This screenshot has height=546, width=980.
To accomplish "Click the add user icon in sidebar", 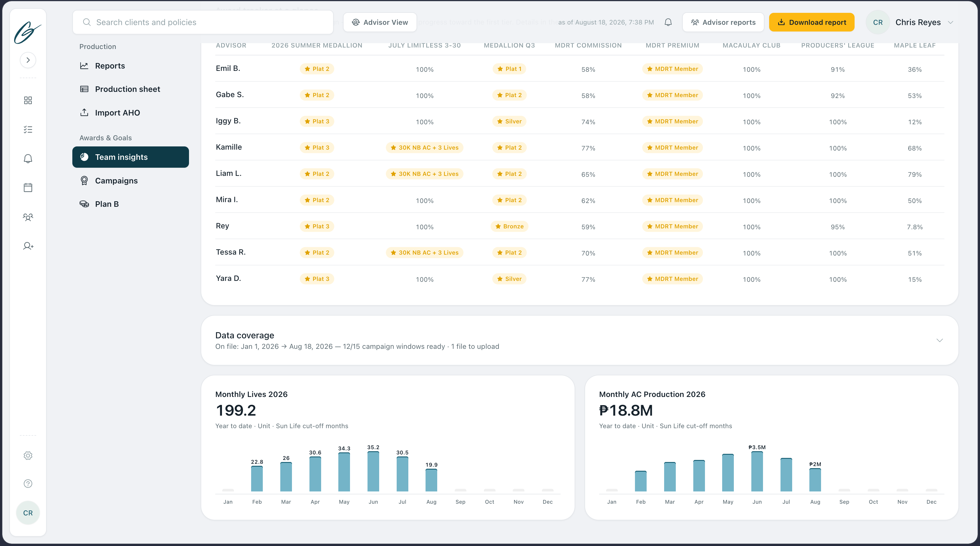I will pyautogui.click(x=28, y=246).
